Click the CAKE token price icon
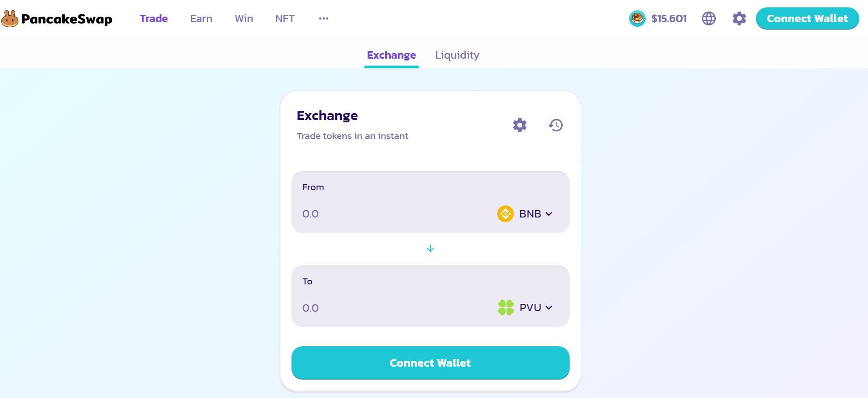Viewport: 868px width, 398px height. point(637,18)
